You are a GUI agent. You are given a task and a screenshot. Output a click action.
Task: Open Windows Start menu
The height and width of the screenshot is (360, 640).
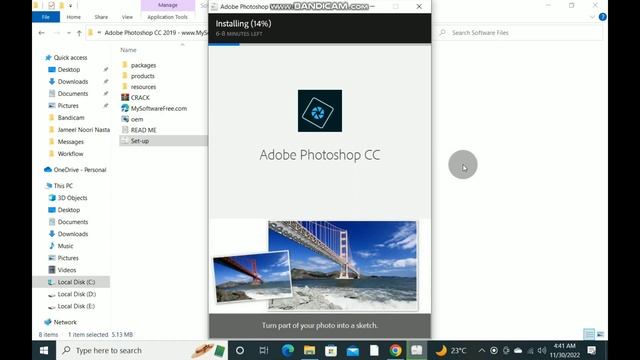click(x=44, y=350)
